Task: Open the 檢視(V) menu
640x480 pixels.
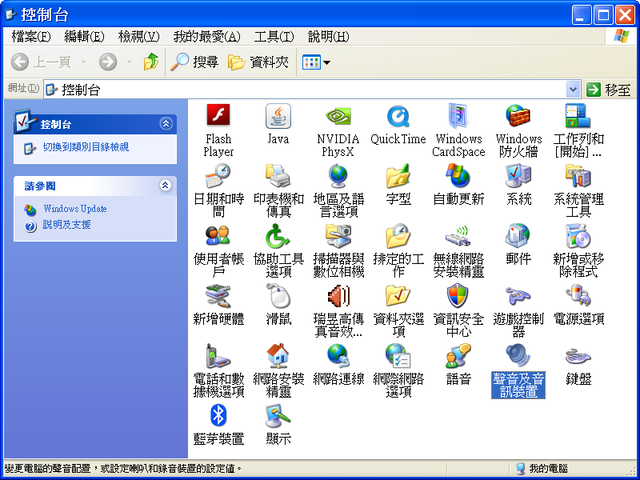Action: pos(138,37)
